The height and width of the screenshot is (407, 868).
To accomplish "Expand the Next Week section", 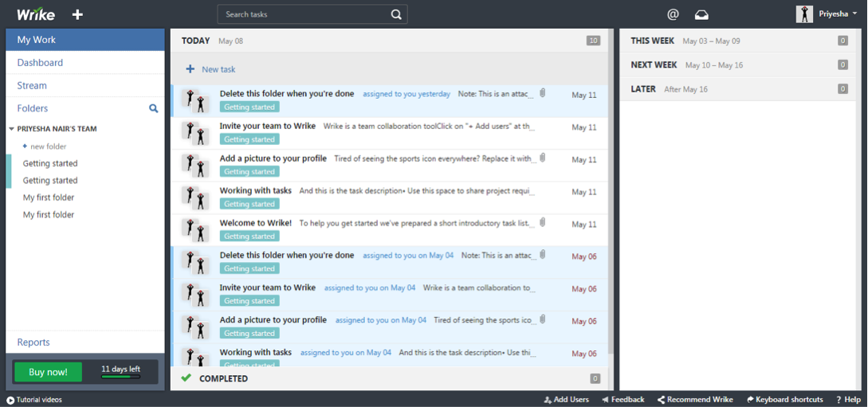I will click(654, 65).
